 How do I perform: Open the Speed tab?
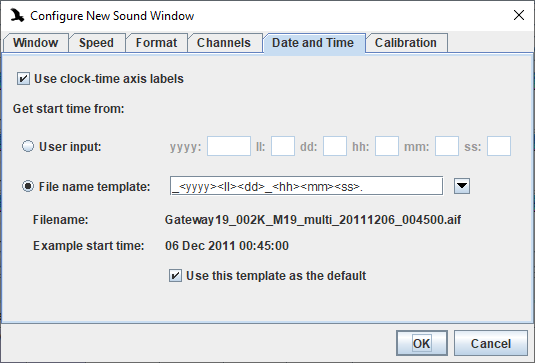(x=97, y=43)
